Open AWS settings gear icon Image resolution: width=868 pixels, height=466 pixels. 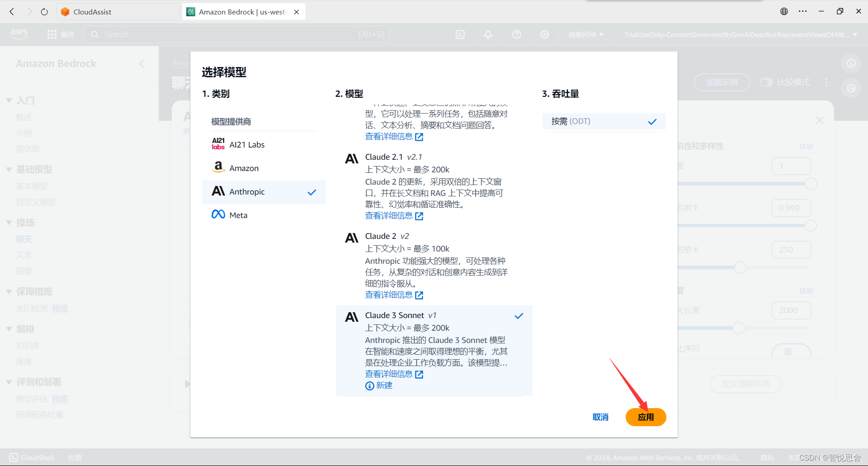545,34
